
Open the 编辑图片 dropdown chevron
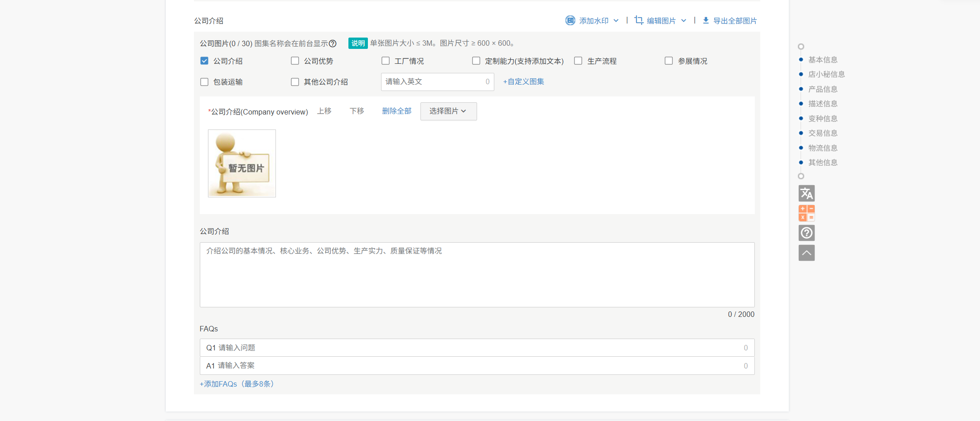[x=683, y=21]
